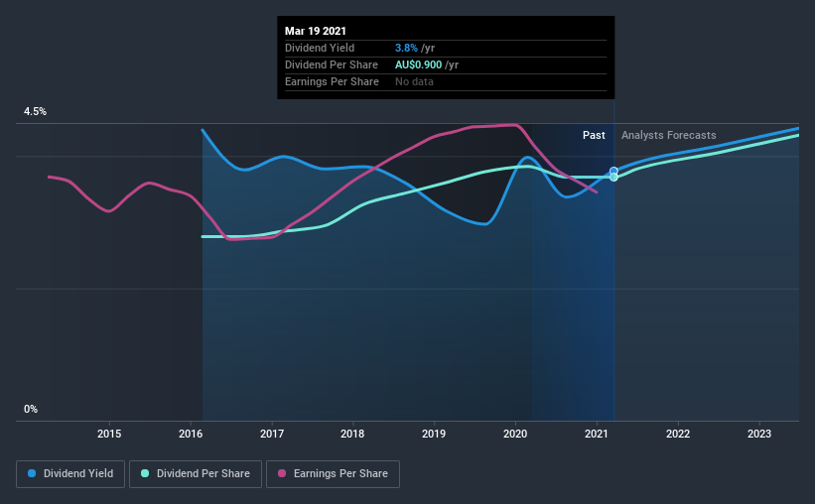
Task: Click the No data earnings value
Action: [x=414, y=81]
